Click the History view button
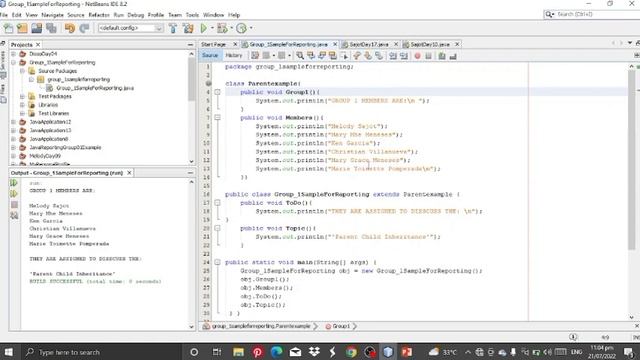The height and width of the screenshot is (360, 640). 233,56
